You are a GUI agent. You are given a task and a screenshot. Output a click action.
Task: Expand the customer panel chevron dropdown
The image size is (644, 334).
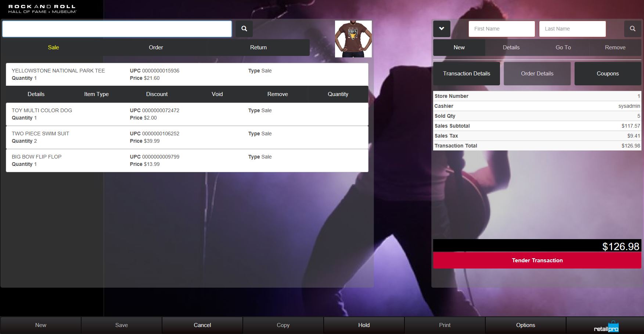coord(442,29)
